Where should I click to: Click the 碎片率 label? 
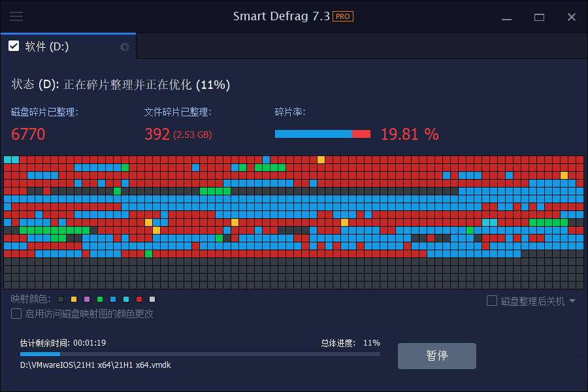(x=290, y=112)
